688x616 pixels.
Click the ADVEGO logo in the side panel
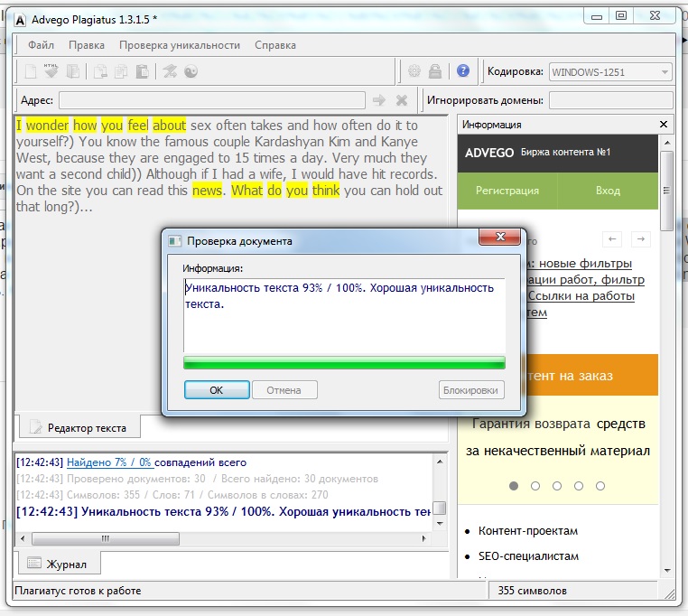coord(489,153)
